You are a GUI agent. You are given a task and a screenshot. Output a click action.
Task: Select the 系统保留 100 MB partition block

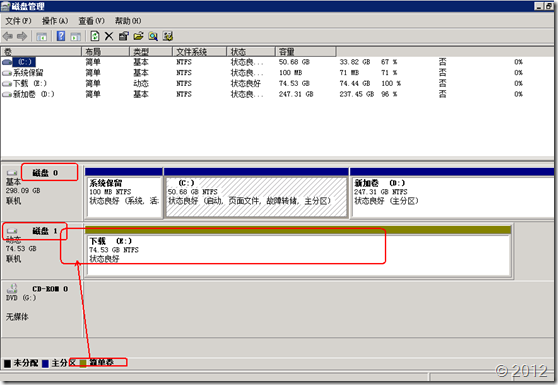[124, 193]
